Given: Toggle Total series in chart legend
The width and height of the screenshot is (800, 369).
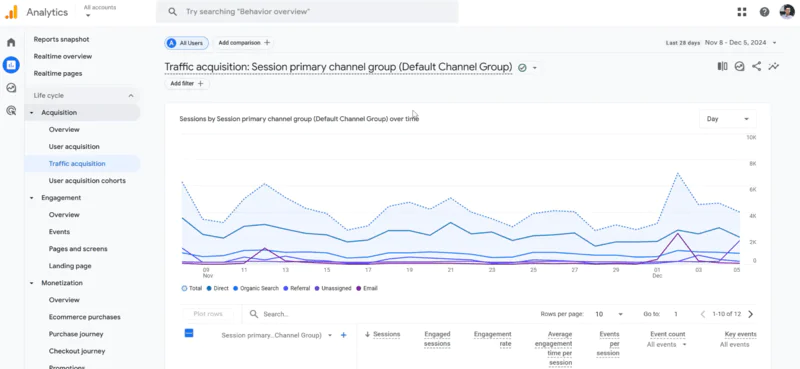Looking at the screenshot, I should point(192,288).
